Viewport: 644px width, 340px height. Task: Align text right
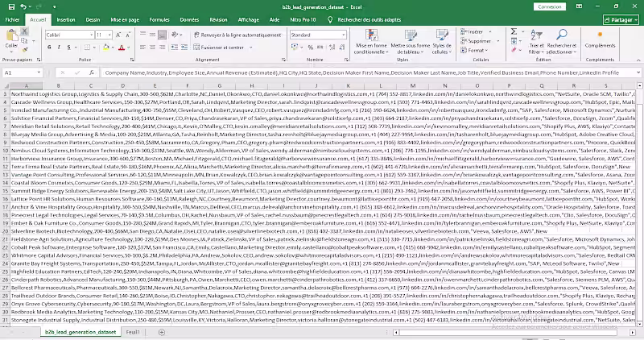click(163, 48)
